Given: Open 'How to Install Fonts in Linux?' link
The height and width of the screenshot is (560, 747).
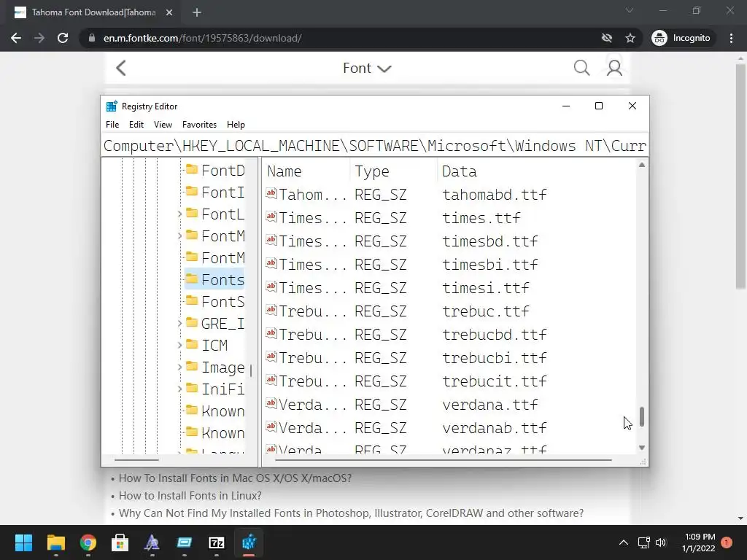Looking at the screenshot, I should click(190, 496).
